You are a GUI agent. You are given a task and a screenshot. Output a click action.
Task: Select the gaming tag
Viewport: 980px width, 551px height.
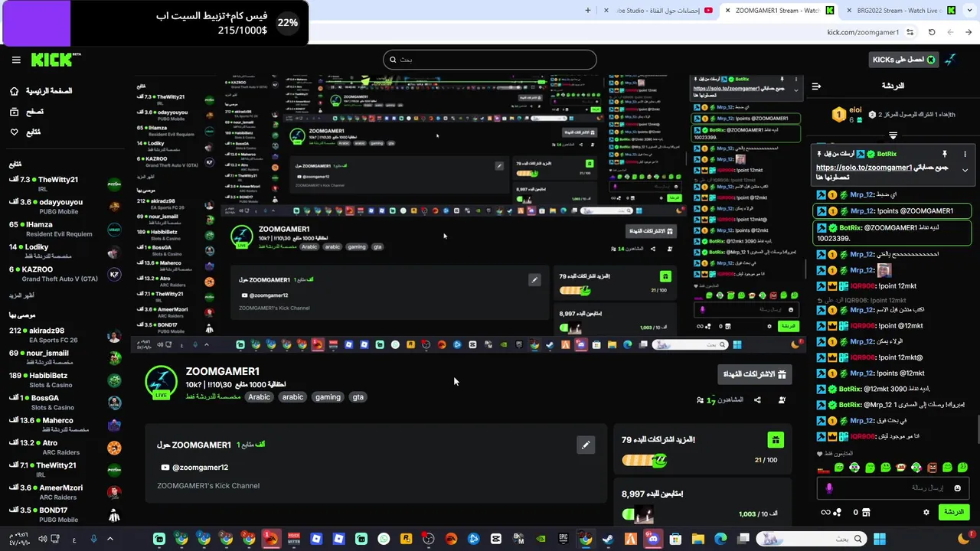tap(328, 397)
